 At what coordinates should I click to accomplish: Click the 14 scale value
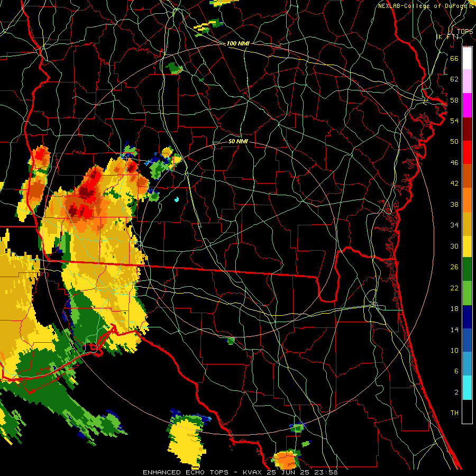click(x=454, y=329)
